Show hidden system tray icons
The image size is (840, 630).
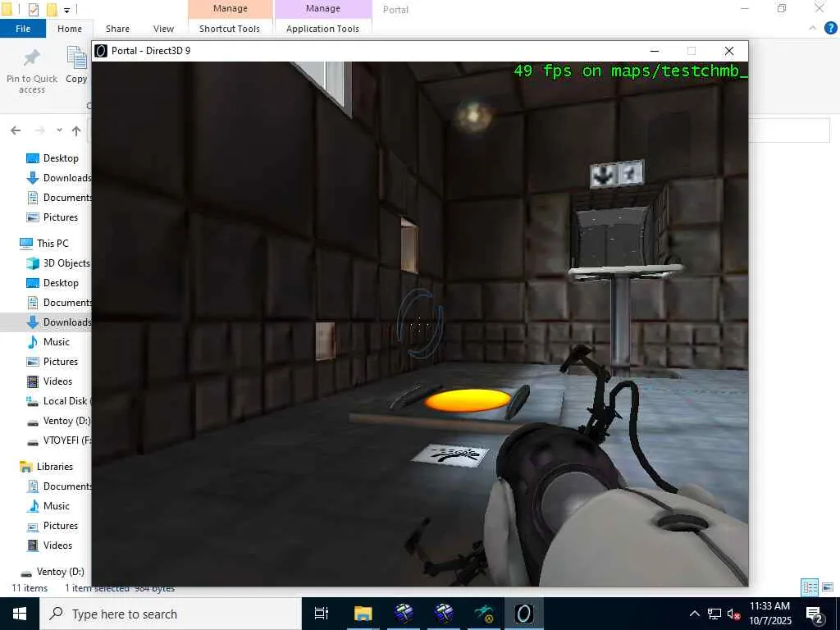click(x=694, y=614)
